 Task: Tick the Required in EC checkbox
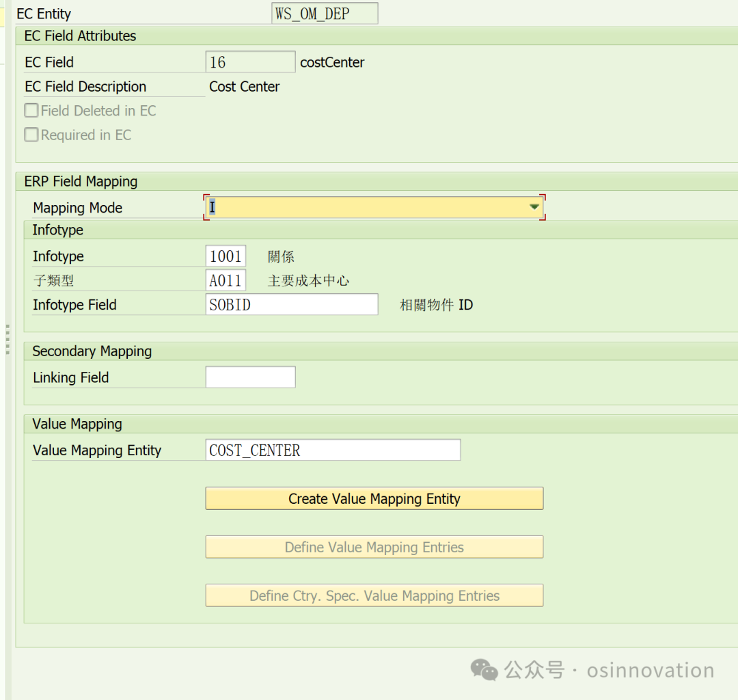point(31,135)
